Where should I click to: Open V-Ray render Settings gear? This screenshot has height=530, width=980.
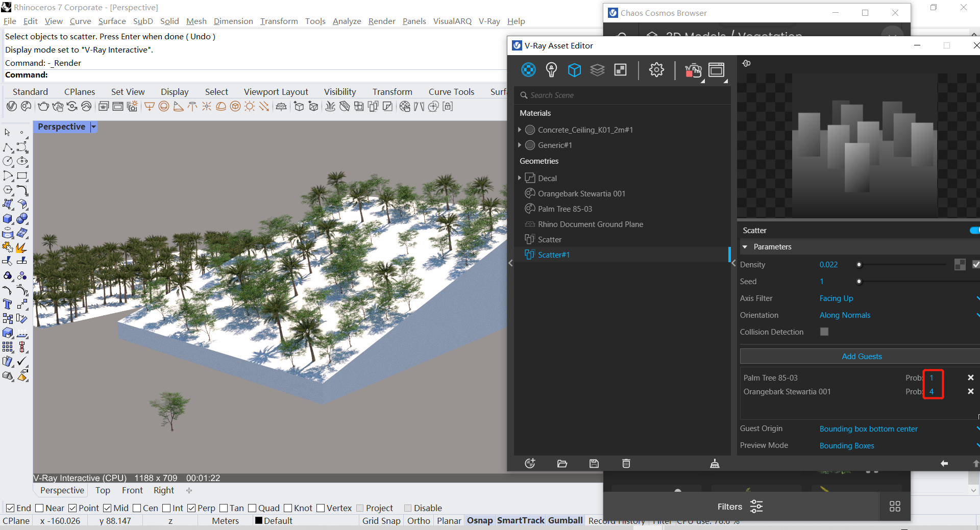click(x=656, y=70)
